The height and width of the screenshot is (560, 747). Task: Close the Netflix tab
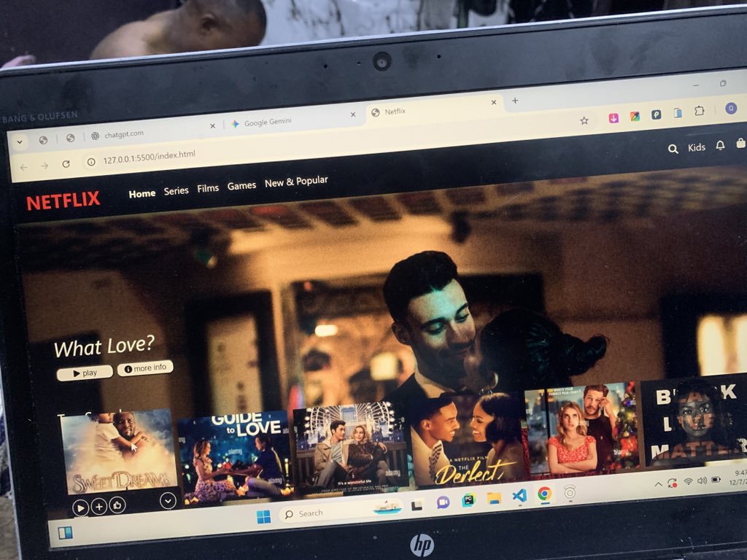494,102
